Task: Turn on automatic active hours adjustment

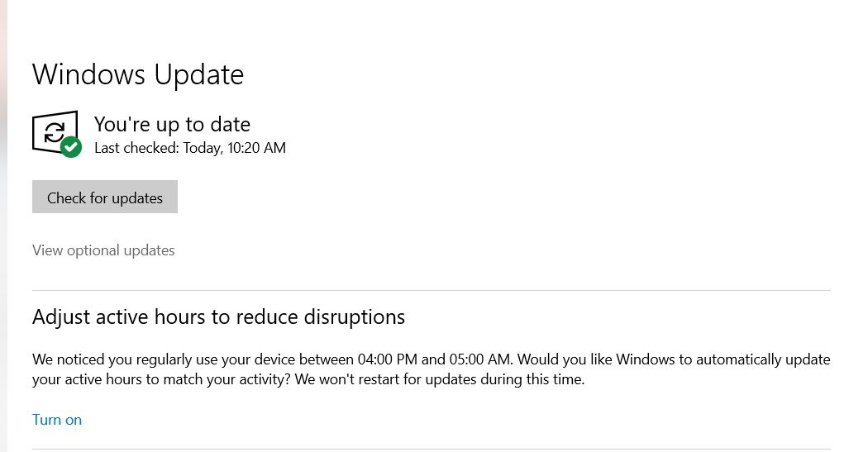Action: 57,419
